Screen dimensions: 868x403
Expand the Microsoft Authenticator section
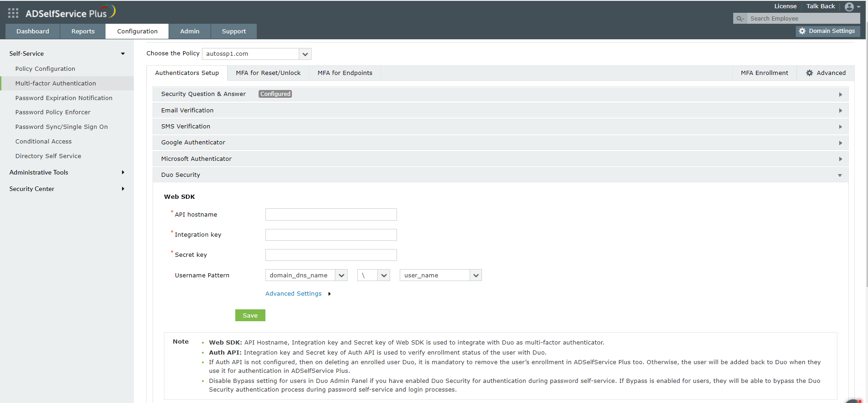[x=500, y=159]
